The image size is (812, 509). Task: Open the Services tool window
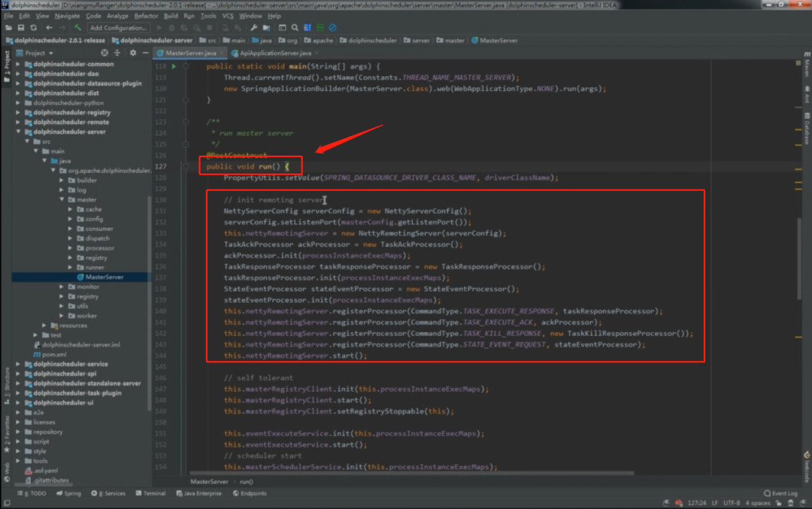tap(108, 493)
